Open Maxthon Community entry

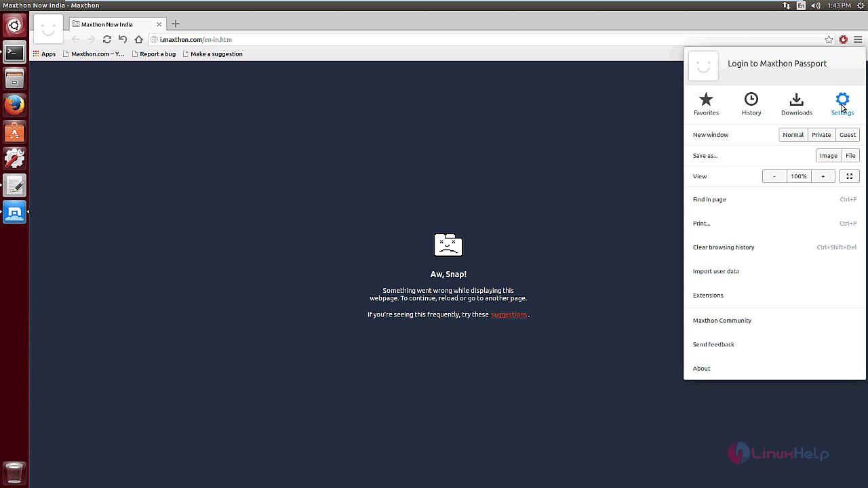[x=774, y=321]
